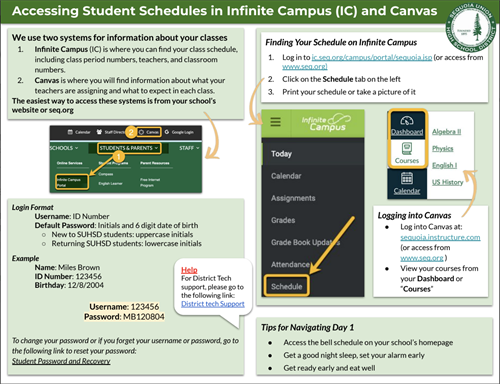Click the hamburger menu icon in Infinite Campus

(275, 122)
